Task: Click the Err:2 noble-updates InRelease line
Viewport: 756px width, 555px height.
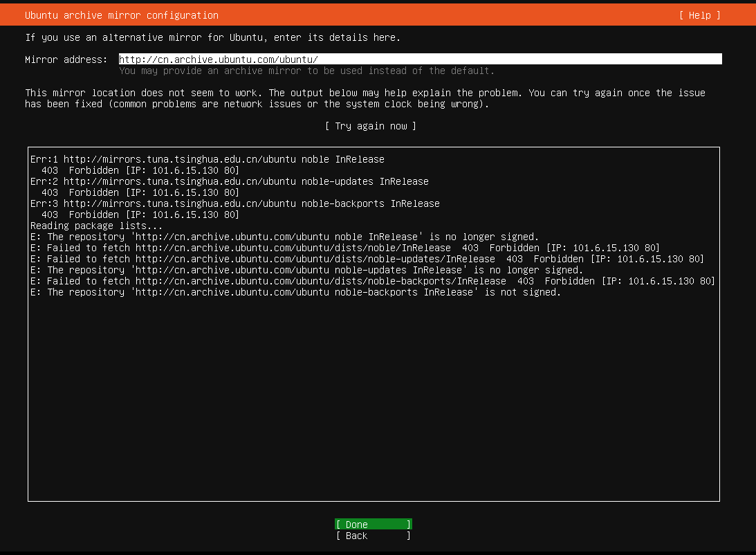Action: click(230, 181)
